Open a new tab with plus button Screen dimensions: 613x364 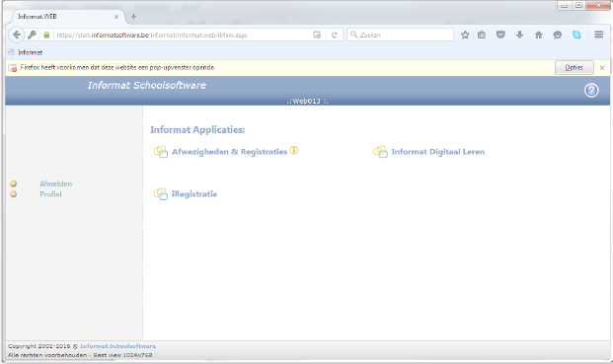click(x=133, y=17)
